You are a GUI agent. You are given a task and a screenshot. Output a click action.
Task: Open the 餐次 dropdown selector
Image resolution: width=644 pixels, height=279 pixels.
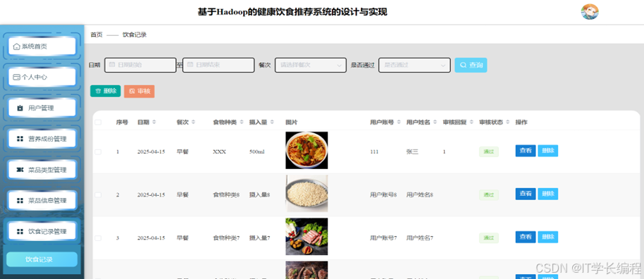[x=311, y=65]
